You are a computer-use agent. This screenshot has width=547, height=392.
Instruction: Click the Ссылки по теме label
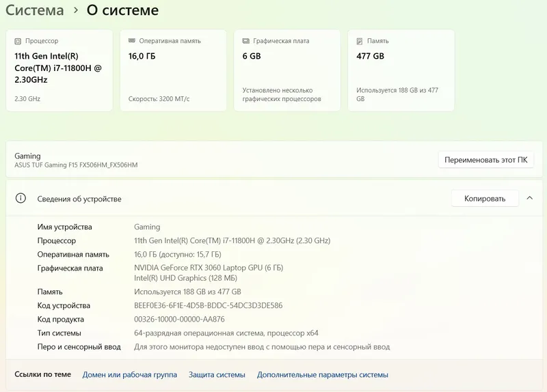click(x=42, y=374)
